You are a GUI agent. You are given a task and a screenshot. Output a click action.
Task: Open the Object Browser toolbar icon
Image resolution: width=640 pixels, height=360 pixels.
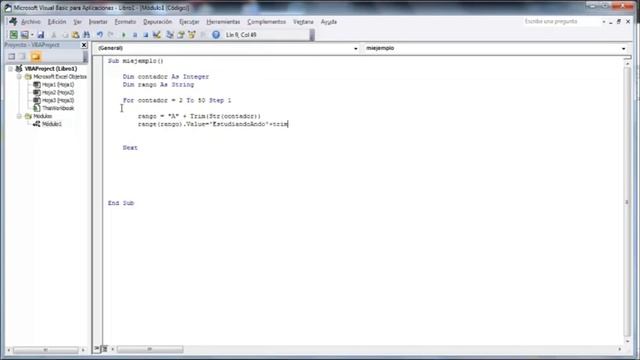pos(192,35)
